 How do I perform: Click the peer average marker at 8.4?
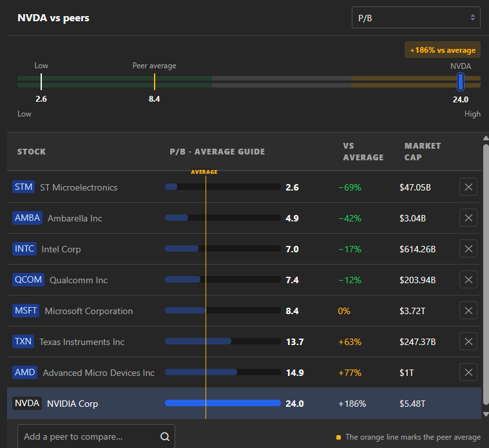pos(155,82)
